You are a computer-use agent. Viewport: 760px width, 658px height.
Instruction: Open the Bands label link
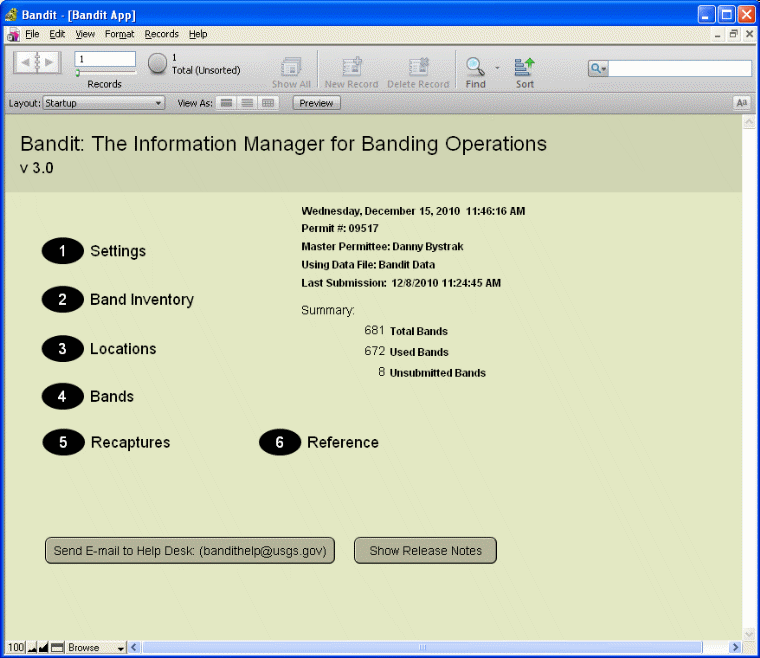pos(112,396)
